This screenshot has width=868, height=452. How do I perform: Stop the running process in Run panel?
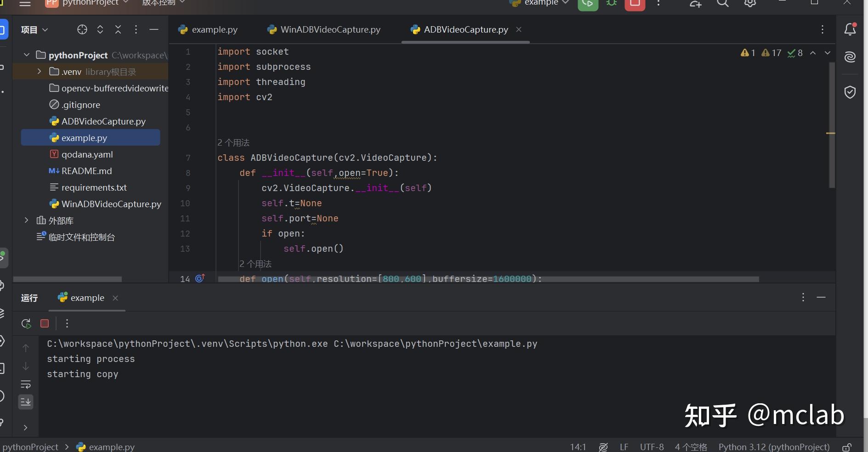[x=45, y=324]
